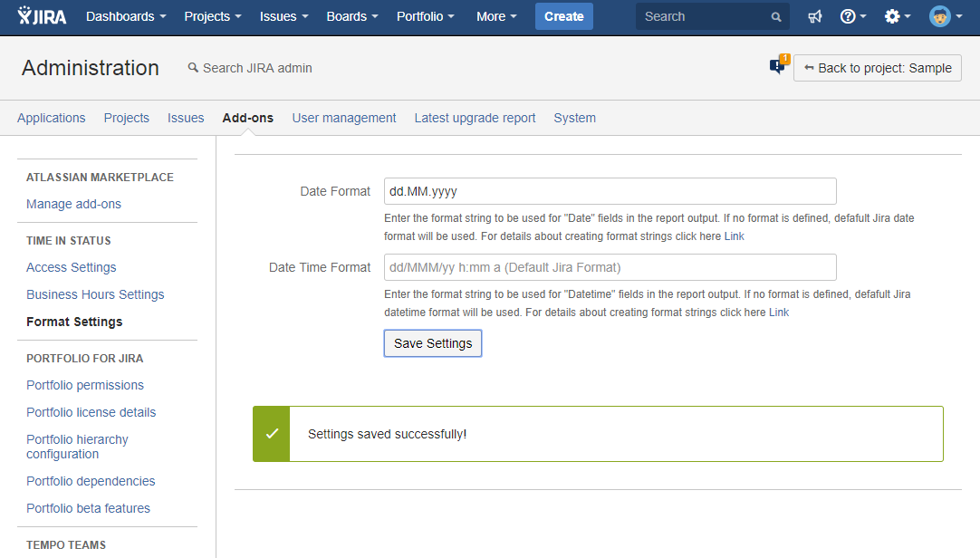Focus the Date Time Format field
The width and height of the screenshot is (980, 558).
(x=610, y=267)
